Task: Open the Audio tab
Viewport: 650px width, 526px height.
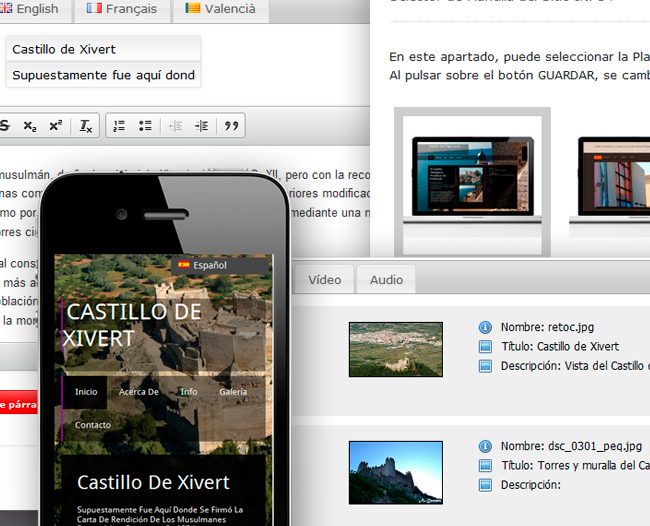Action: click(x=386, y=280)
